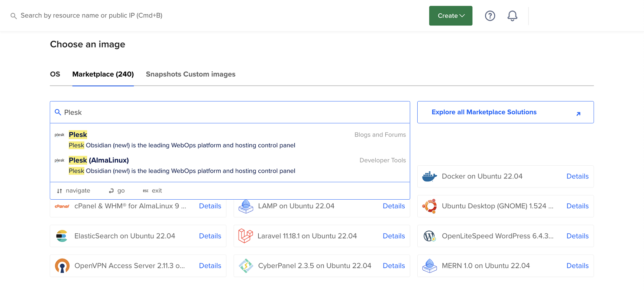Expand the Create dropdown button
This screenshot has width=644, height=290.
[x=450, y=16]
